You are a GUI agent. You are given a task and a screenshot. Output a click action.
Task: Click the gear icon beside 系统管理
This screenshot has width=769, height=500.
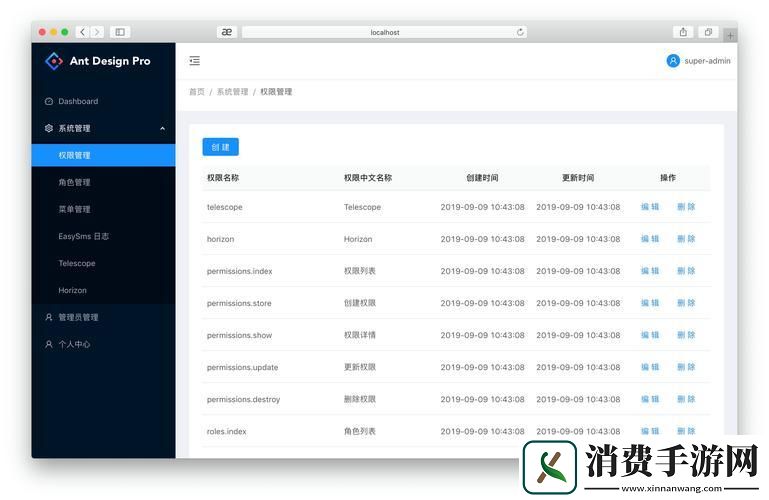(49, 128)
